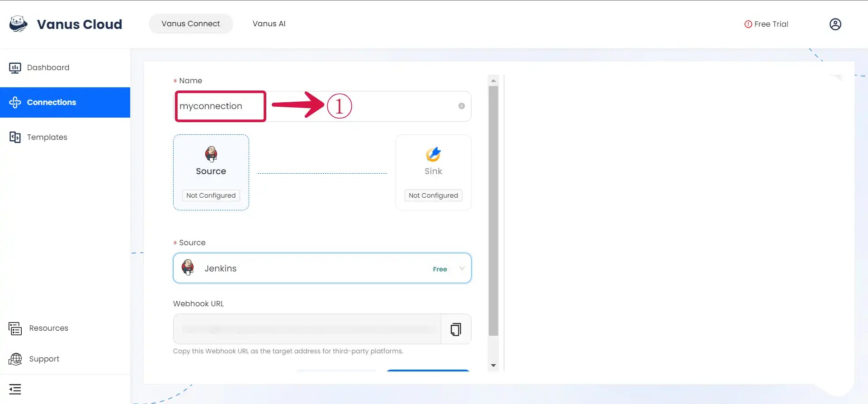The height and width of the screenshot is (404, 868).
Task: Click the Resources list icon
Action: pos(15,328)
